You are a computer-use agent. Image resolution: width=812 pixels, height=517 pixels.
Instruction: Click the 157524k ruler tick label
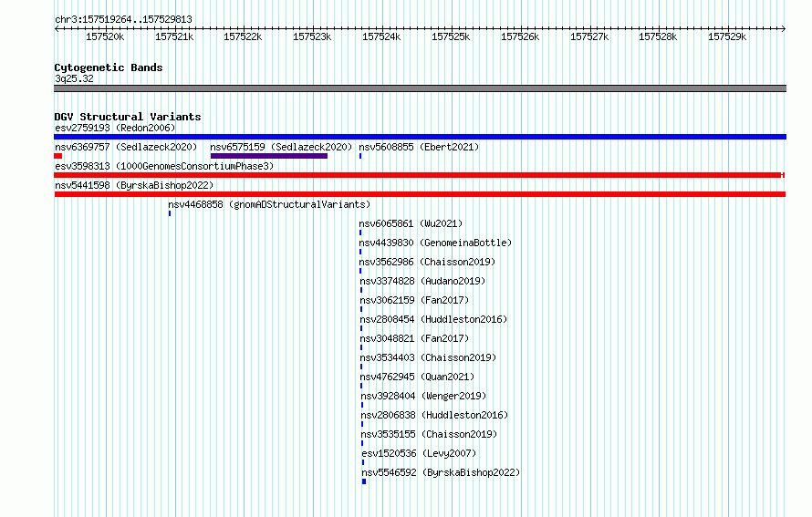(x=381, y=36)
